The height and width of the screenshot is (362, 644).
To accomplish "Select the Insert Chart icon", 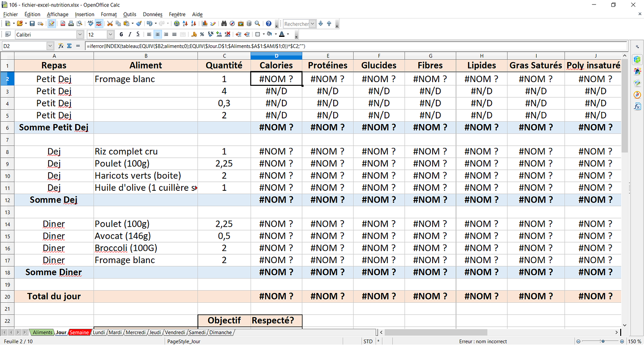I will 204,24.
